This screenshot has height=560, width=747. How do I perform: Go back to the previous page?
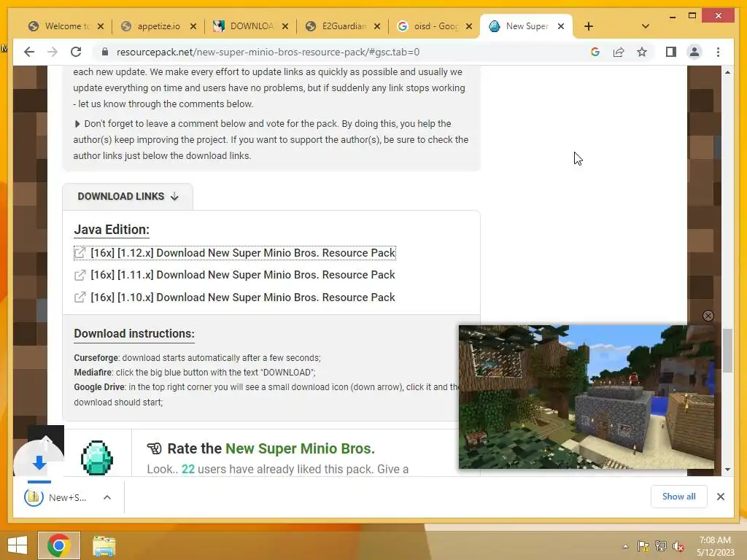pos(29,52)
